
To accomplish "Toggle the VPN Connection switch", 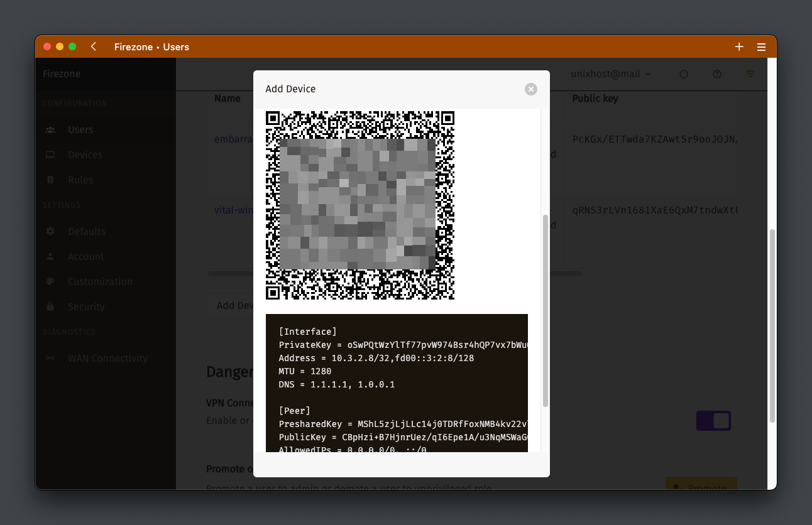I will (x=713, y=421).
